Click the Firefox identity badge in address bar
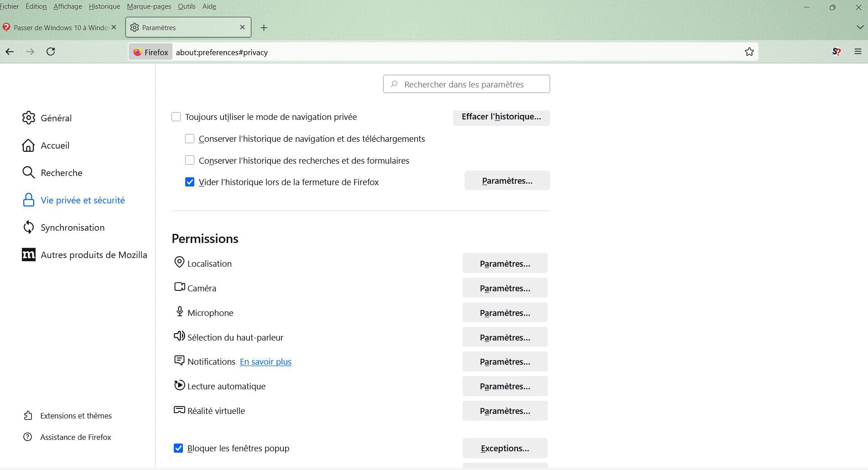Viewport: 868px width, 470px height. tap(151, 52)
